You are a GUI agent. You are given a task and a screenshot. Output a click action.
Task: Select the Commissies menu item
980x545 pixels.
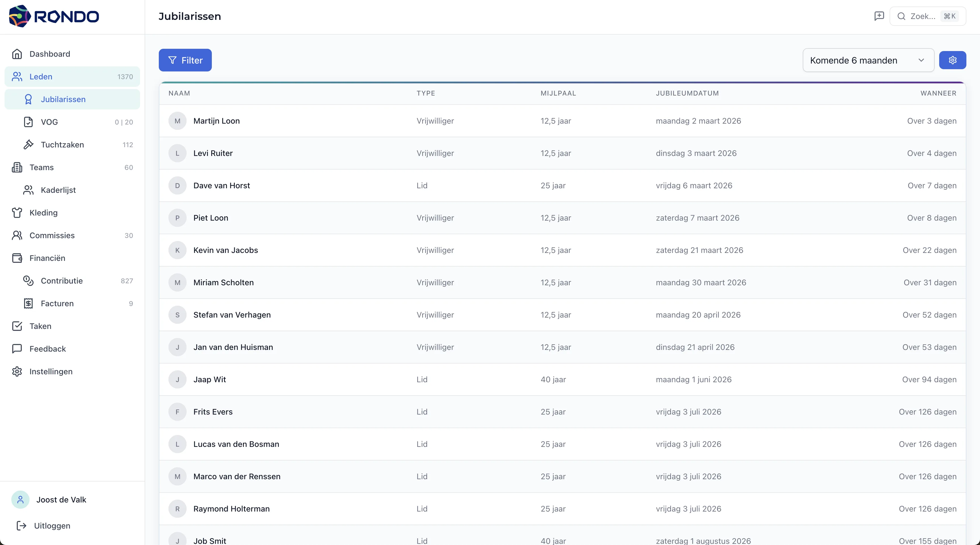[52, 235]
